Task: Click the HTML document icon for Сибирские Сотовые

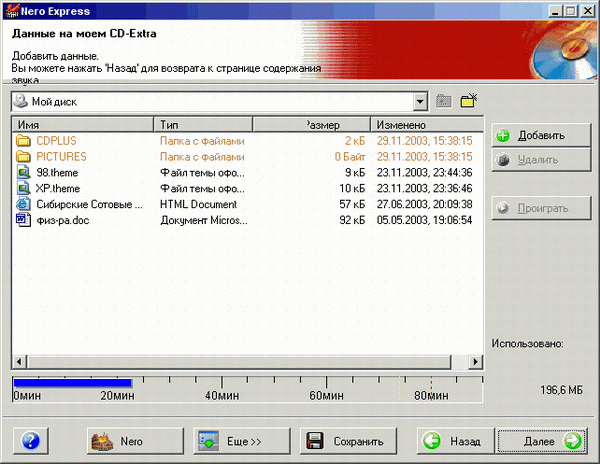Action: 23,204
